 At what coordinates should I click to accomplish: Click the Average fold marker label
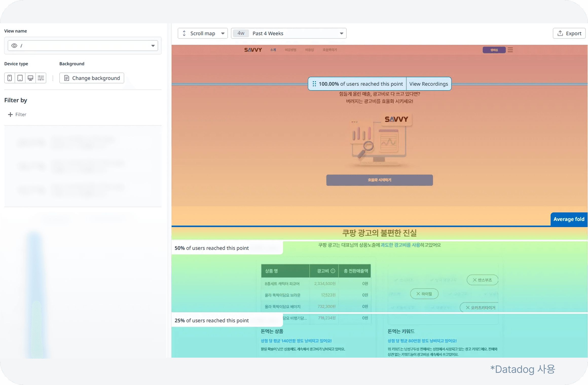pos(569,219)
